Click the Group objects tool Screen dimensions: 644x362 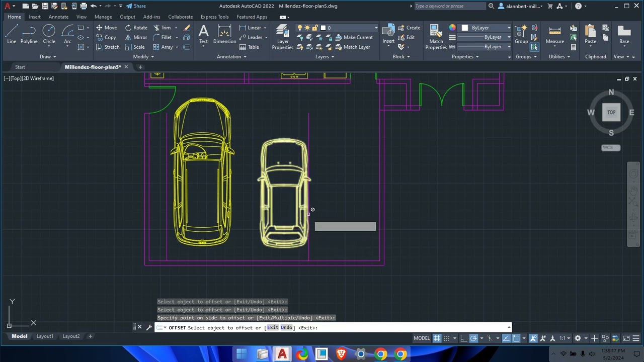[x=521, y=34]
